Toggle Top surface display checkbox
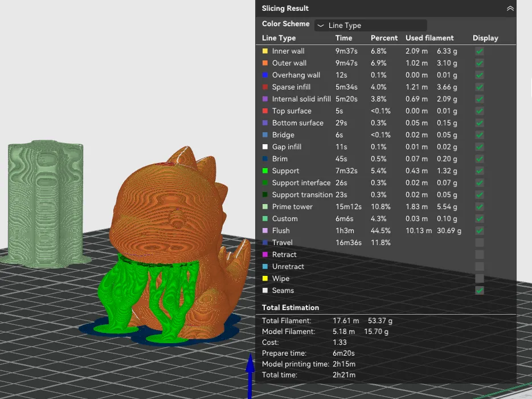This screenshot has width=532, height=399. [x=480, y=111]
